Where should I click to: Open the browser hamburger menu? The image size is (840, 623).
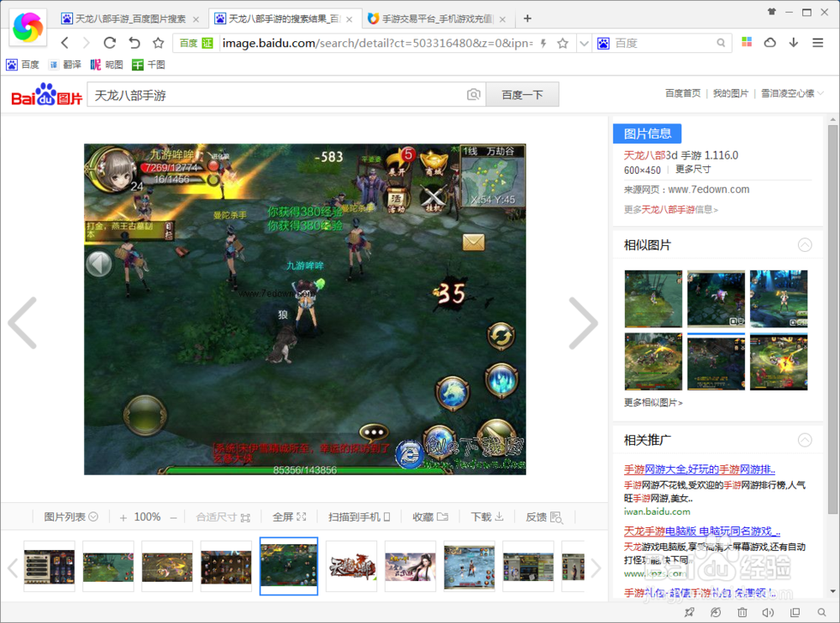pyautogui.click(x=817, y=42)
